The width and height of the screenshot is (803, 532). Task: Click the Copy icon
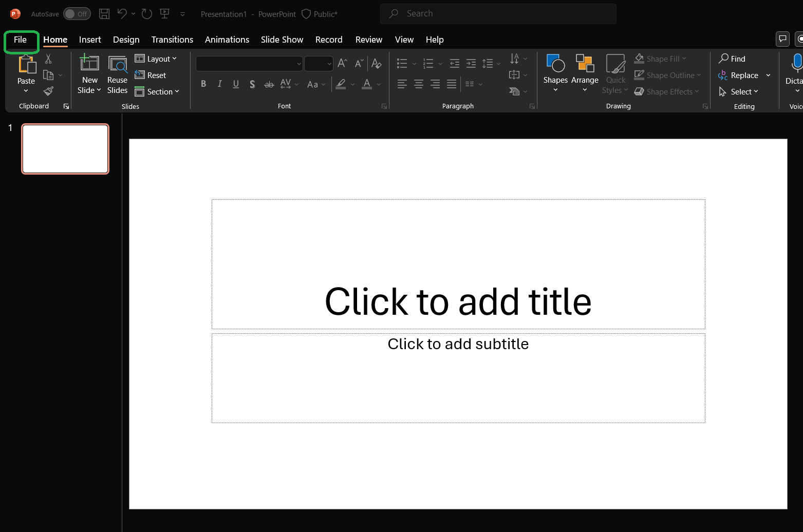(48, 75)
